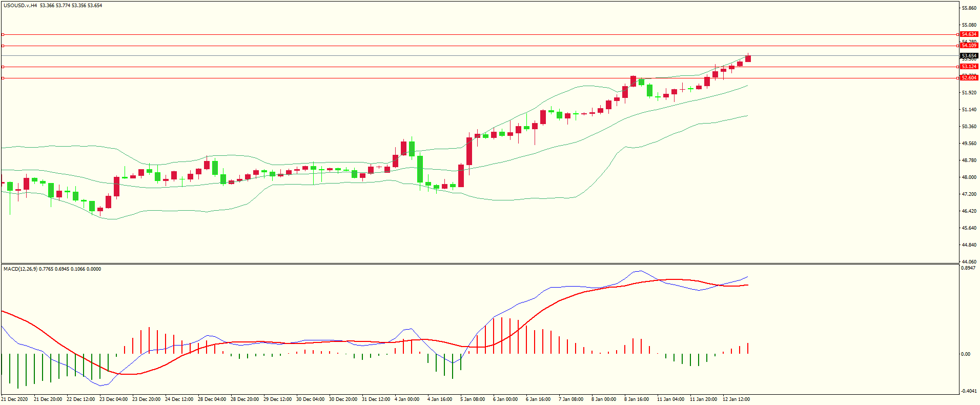Click the black current price label 53.654
Screen dimensions: 980x405
969,55
